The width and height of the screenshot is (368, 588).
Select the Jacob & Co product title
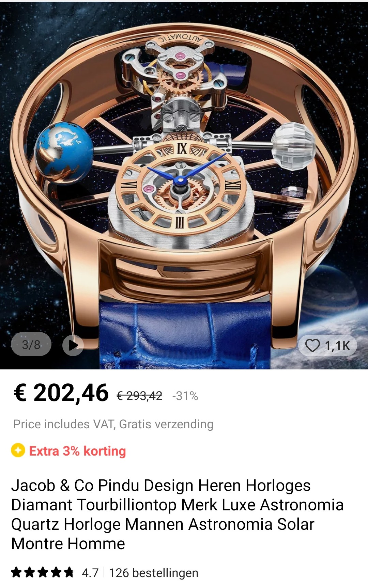coord(177,514)
